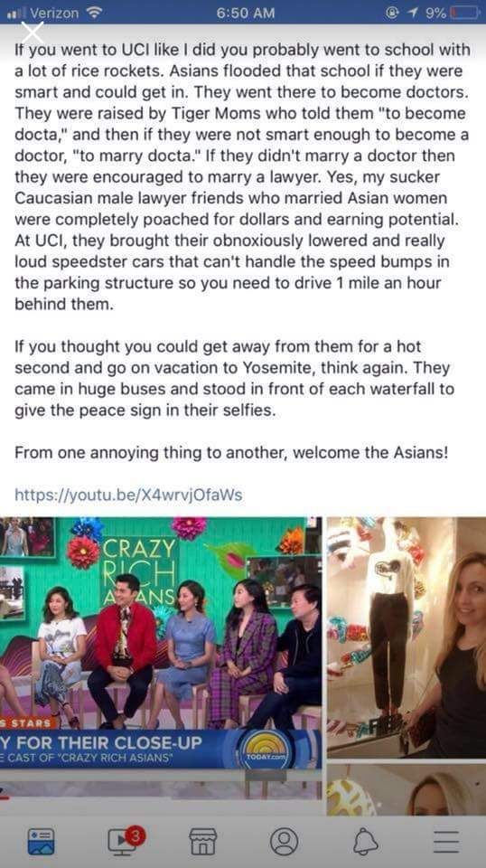Image resolution: width=486 pixels, height=868 pixels.
Task: Tap the paragraph about Yosemite vacation
Action: 235,378
